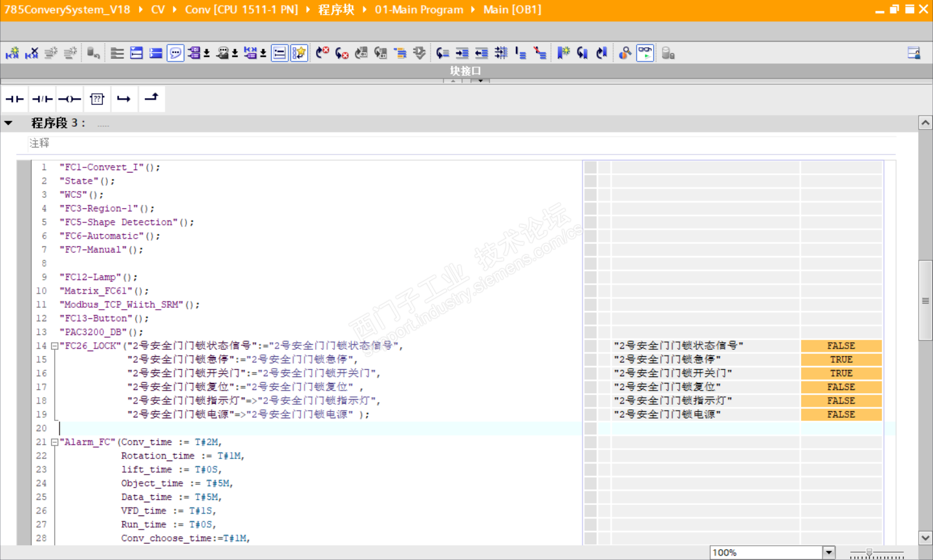Insert an empty box instruction

click(x=97, y=99)
